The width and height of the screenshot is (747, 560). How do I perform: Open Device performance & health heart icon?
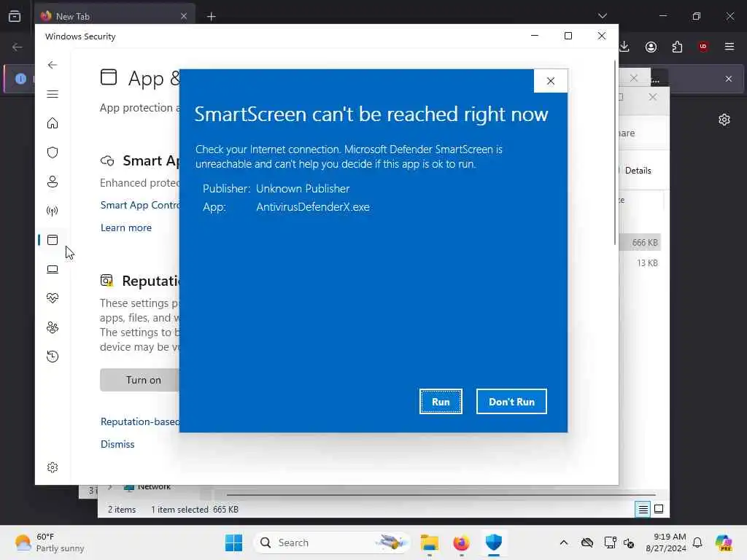click(x=53, y=298)
